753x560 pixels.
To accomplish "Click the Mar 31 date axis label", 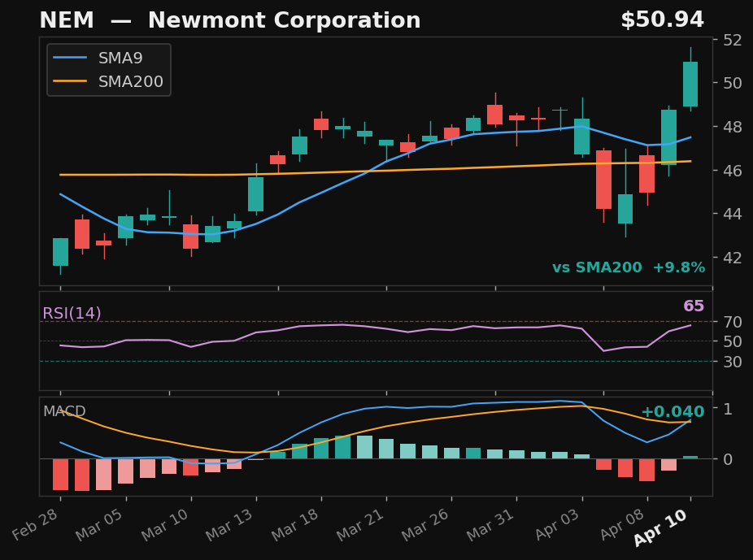I will [x=491, y=524].
